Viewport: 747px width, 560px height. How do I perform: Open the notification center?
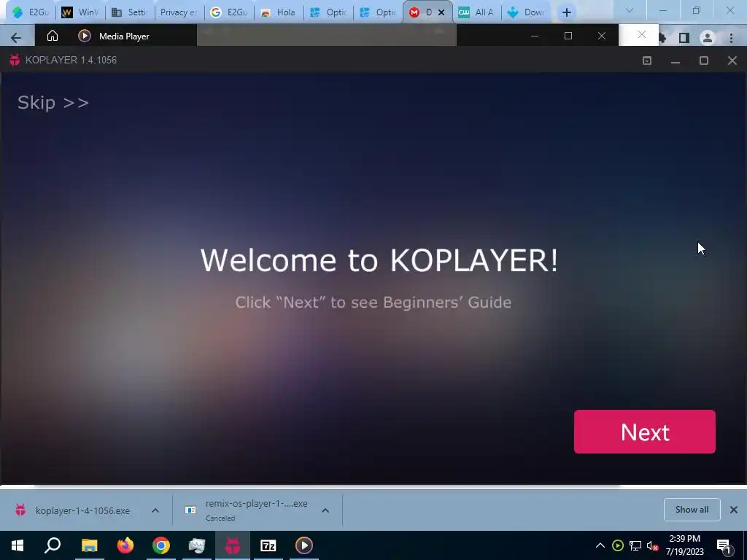coord(724,545)
